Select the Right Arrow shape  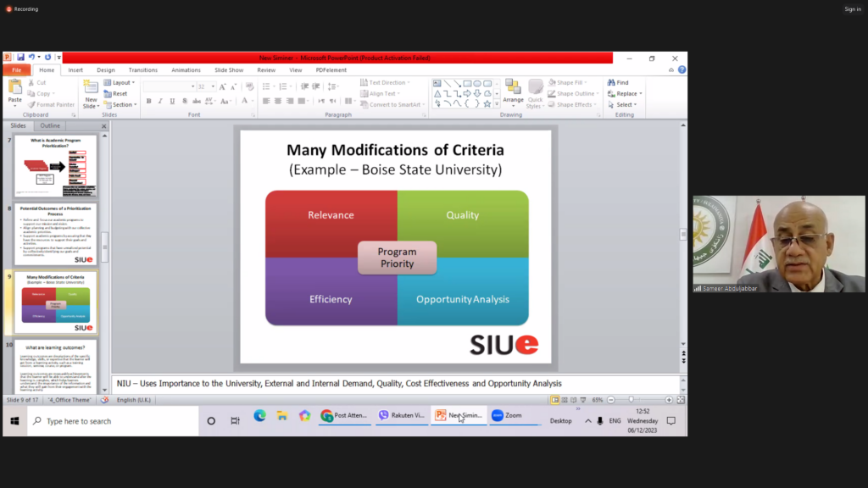[x=467, y=93]
